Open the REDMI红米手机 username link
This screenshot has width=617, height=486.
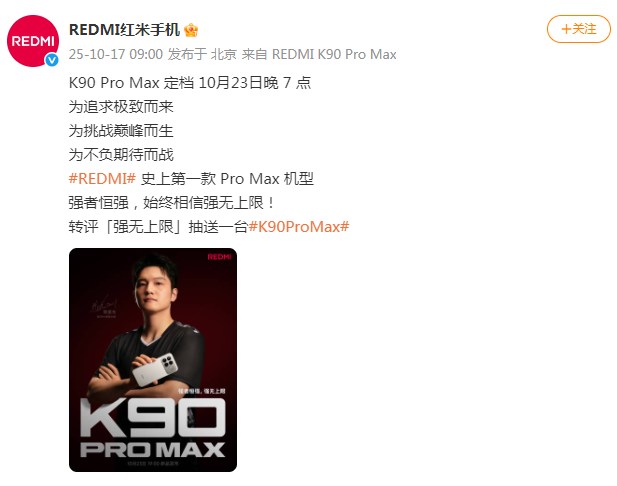pyautogui.click(x=124, y=30)
